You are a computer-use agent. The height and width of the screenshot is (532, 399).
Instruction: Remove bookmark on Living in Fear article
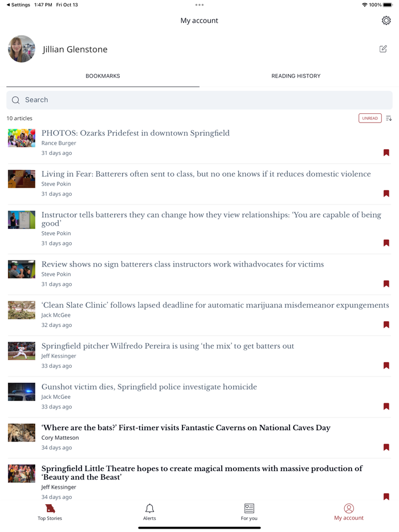point(386,194)
